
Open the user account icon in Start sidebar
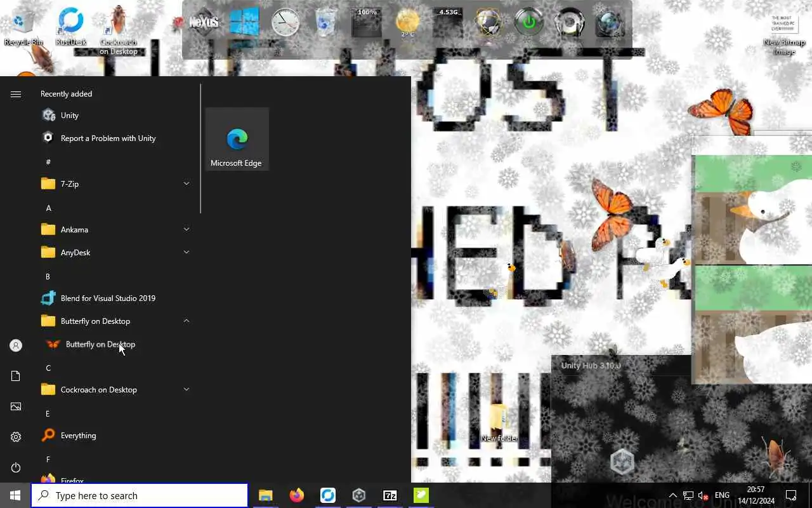click(x=16, y=345)
